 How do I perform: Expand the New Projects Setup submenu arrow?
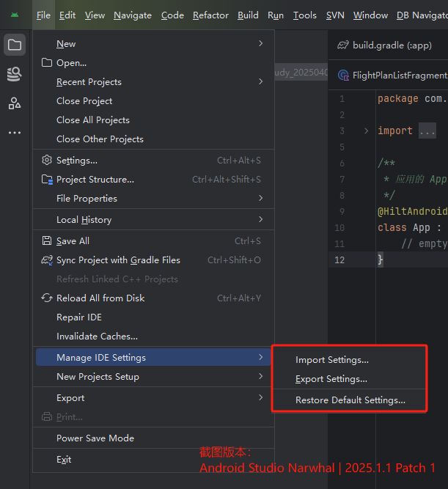[261, 376]
